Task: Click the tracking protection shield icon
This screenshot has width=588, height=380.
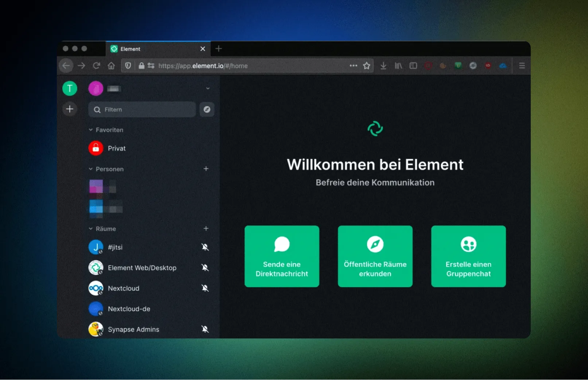Action: (128, 66)
